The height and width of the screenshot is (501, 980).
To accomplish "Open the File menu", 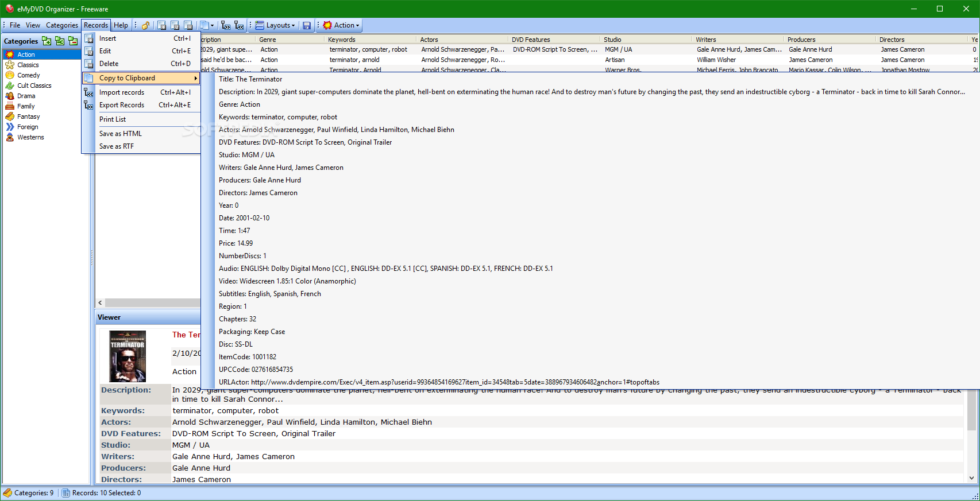I will tap(15, 25).
